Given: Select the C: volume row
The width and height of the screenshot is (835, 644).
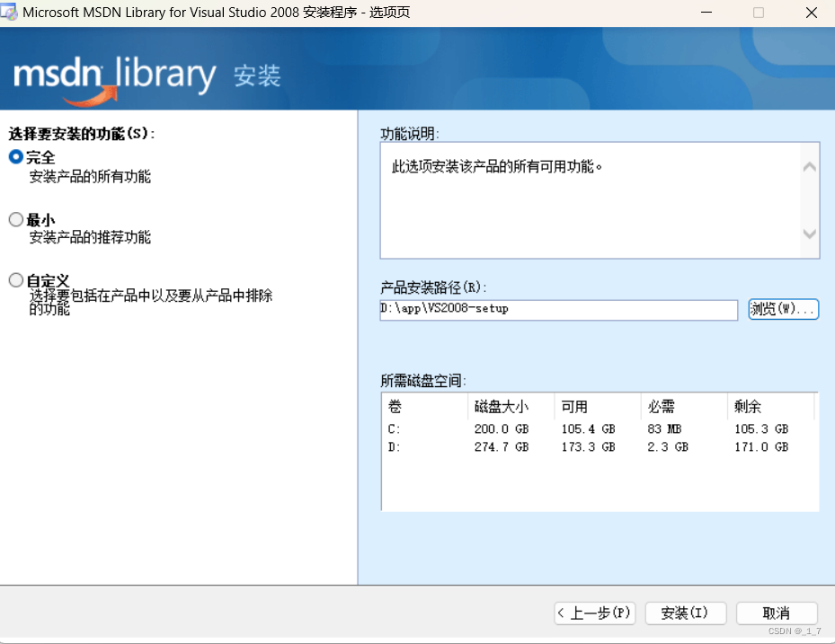Looking at the screenshot, I should coord(600,429).
